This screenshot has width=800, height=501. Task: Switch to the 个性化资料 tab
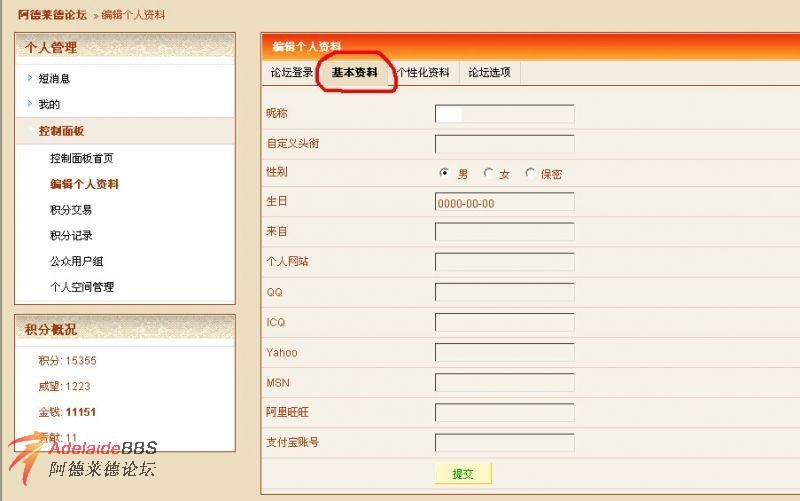tap(424, 73)
